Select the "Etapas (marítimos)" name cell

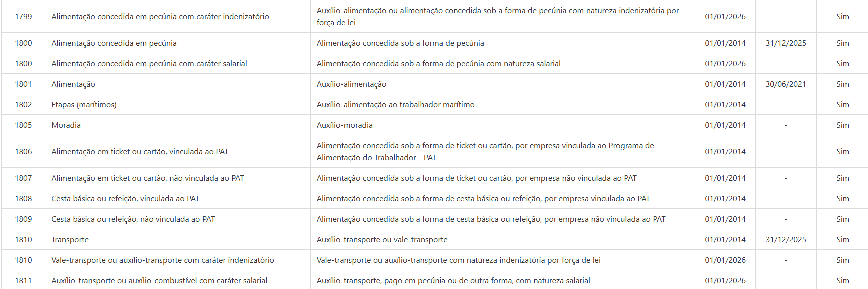[84, 105]
